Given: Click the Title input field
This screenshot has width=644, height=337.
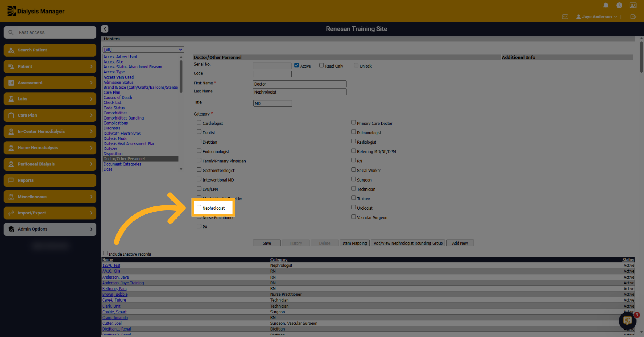Looking at the screenshot, I should (x=272, y=103).
